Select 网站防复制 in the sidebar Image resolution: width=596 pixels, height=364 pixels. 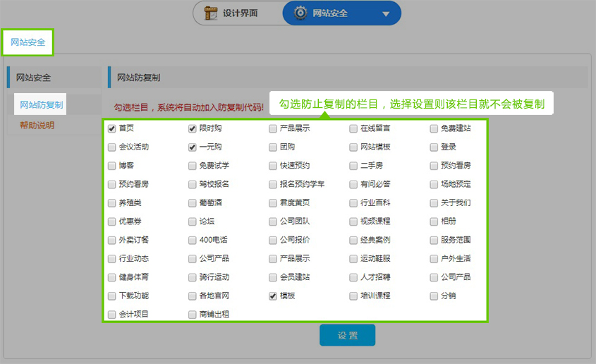[x=42, y=105]
